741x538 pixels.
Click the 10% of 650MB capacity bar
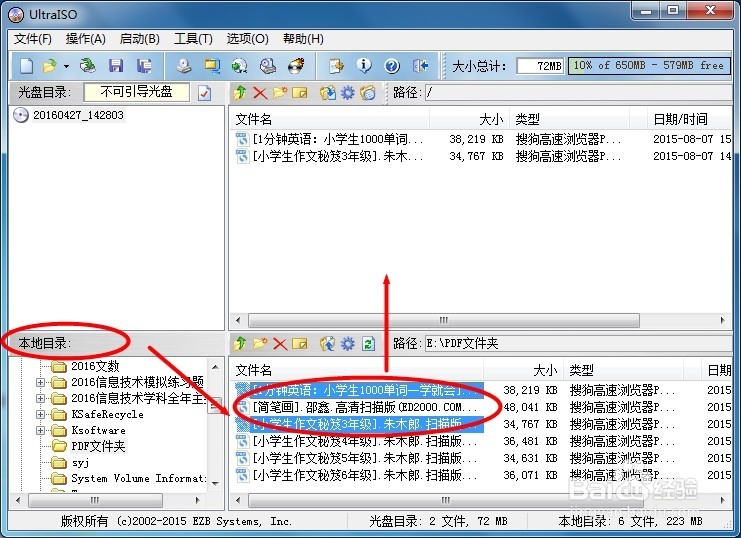tap(649, 66)
